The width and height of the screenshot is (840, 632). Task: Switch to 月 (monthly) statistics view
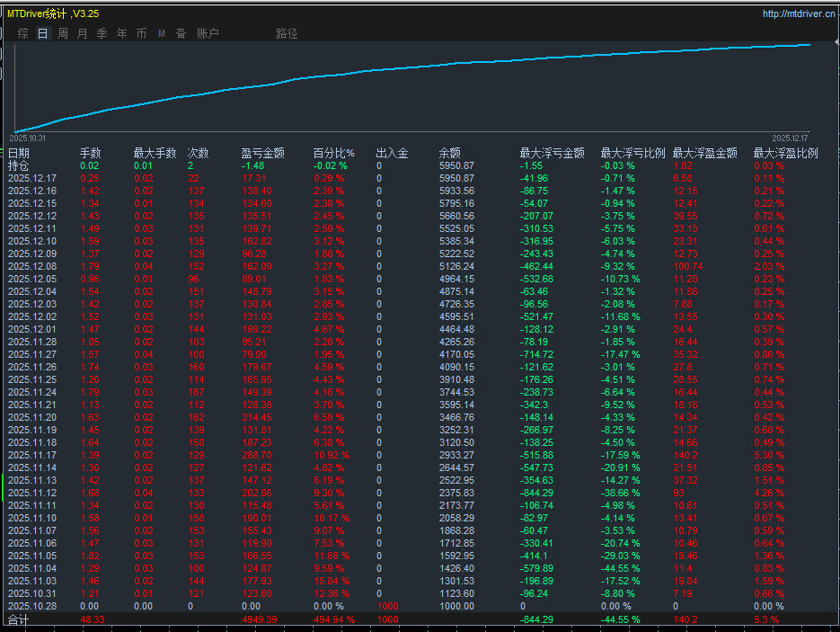pyautogui.click(x=82, y=33)
